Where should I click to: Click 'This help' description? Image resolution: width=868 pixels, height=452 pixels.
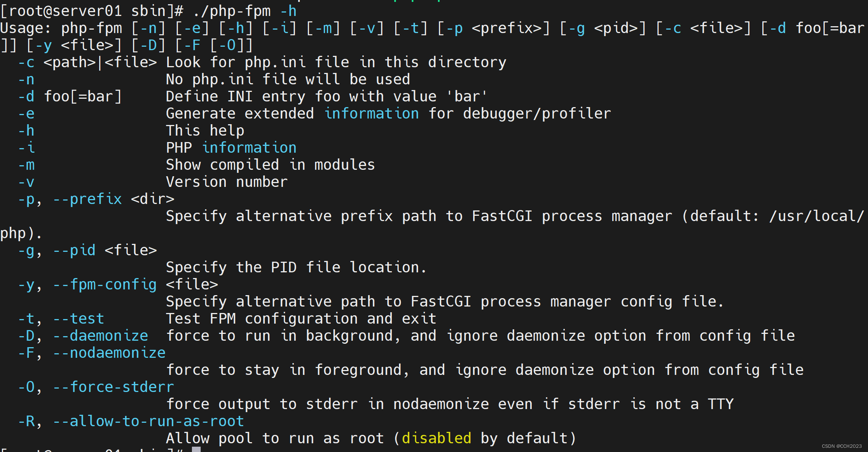(x=205, y=131)
